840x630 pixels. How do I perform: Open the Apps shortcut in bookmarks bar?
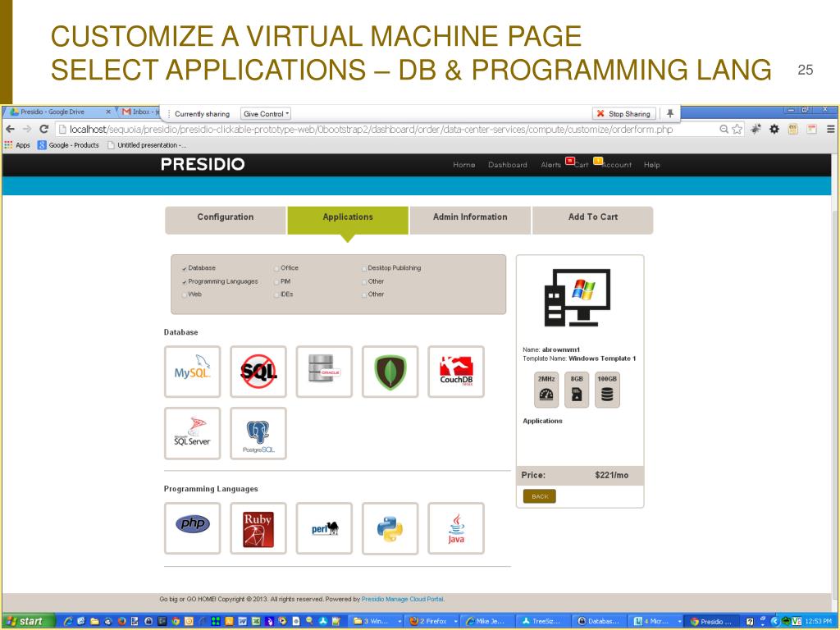pyautogui.click(x=17, y=144)
